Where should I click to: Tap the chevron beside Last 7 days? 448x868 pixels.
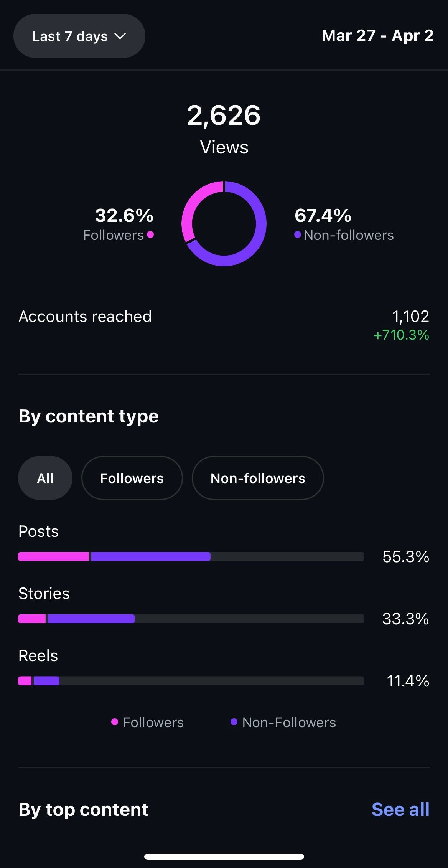(120, 36)
